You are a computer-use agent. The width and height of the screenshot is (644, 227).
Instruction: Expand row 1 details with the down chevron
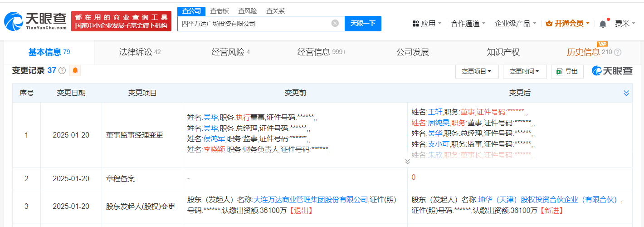(x=407, y=162)
